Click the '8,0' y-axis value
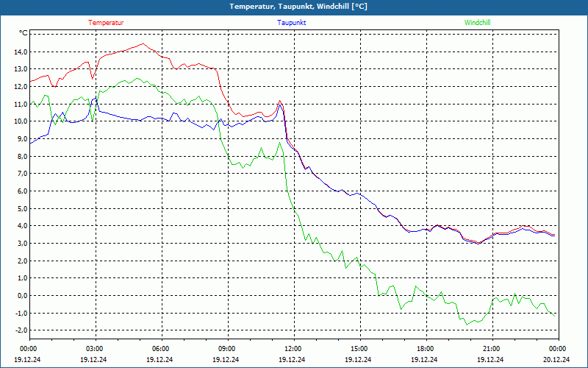Screen dimensions: 588x368 [22, 156]
